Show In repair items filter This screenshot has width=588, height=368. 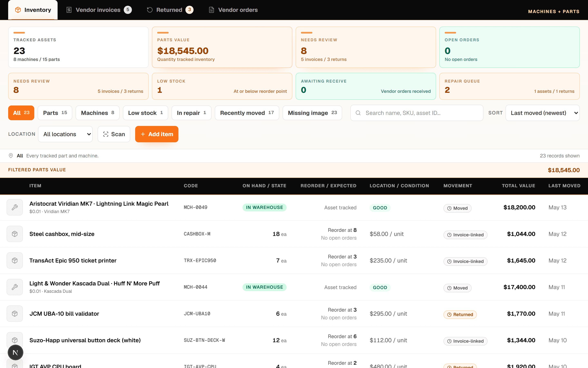pos(192,113)
